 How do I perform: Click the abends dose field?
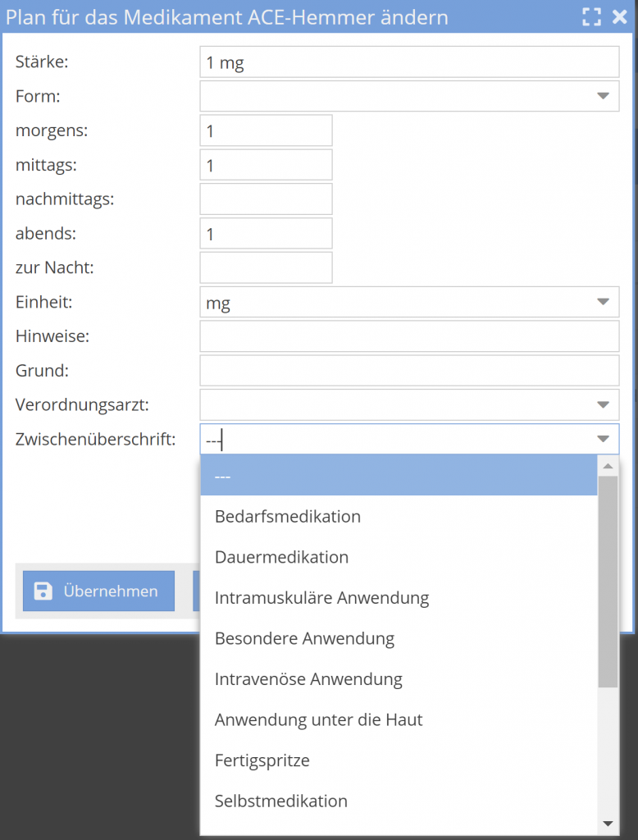pos(267,234)
